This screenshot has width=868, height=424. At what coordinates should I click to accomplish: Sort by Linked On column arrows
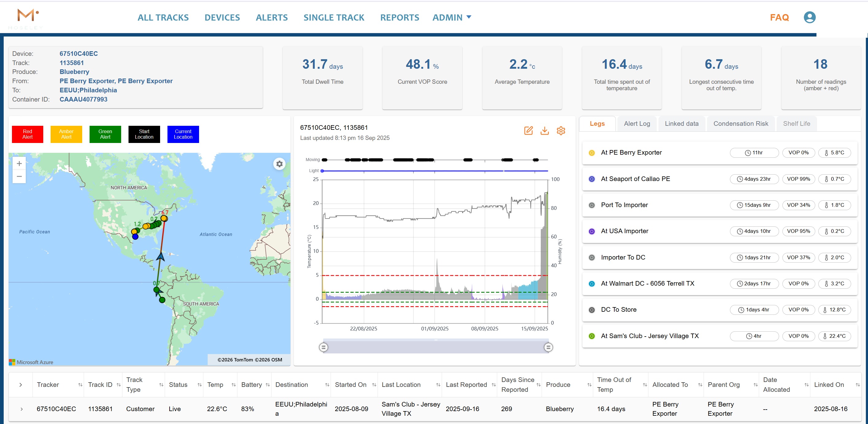[858, 384]
